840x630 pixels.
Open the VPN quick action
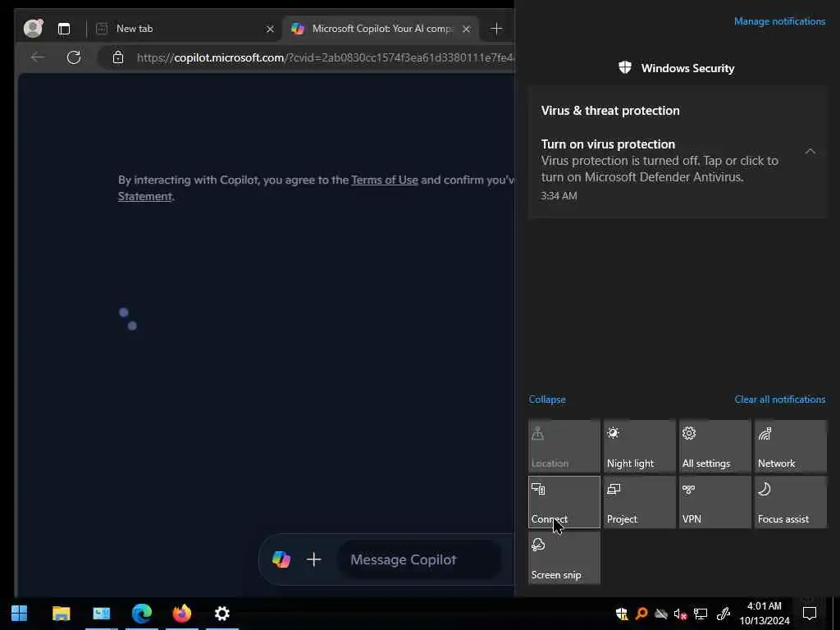point(715,502)
